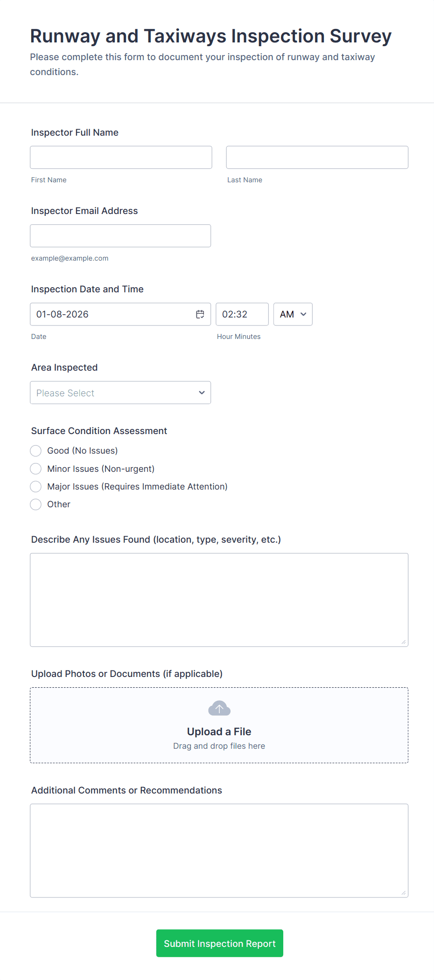Click the Hour Minutes time field
The height and width of the screenshot is (980, 434).
point(242,314)
